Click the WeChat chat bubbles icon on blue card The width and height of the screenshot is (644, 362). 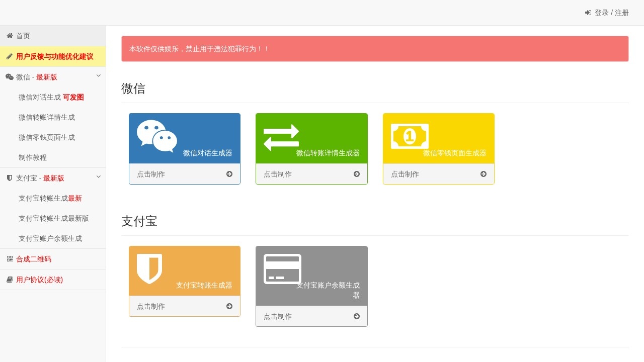pos(156,136)
